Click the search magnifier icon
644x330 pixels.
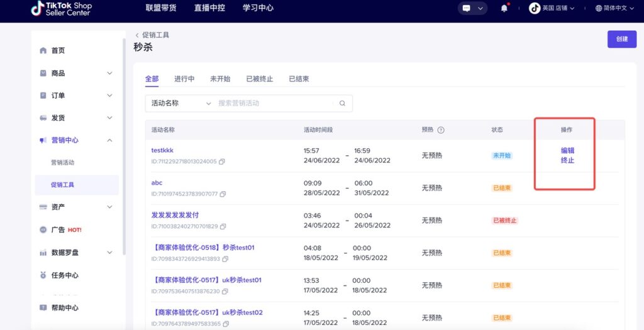coord(342,104)
